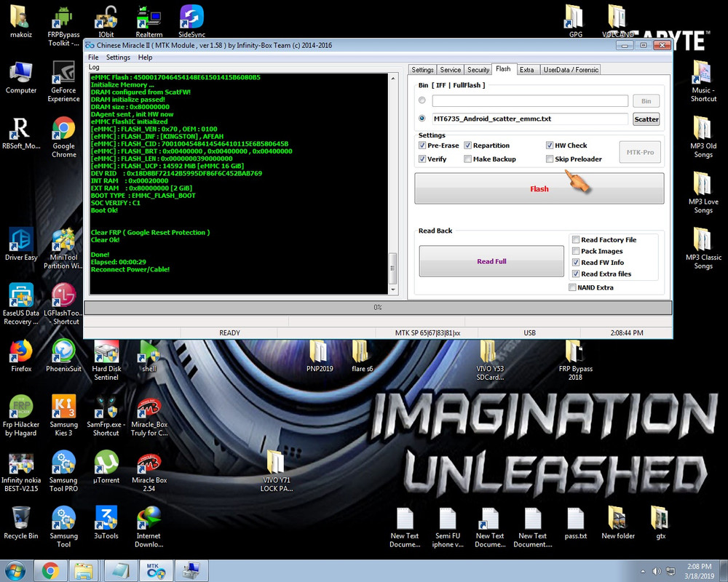Viewport: 728px width, 582px height.
Task: Open the Recycle Bin
Action: tap(21, 522)
